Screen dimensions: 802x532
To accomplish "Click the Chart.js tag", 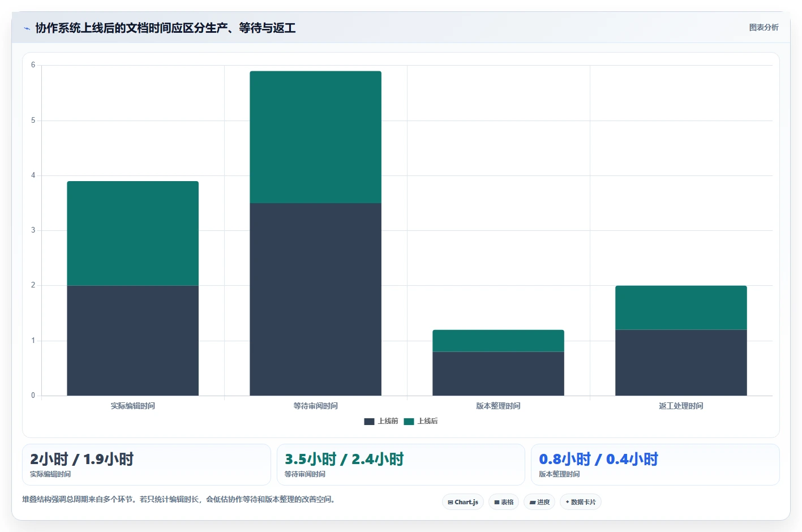I will click(x=463, y=502).
